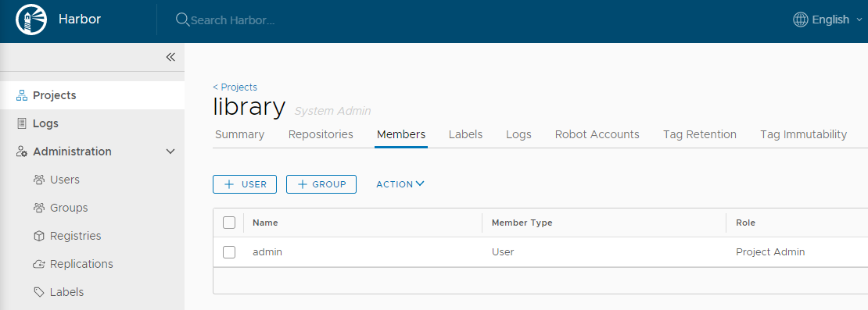Viewport: 868px width, 310px height.
Task: Switch to the Summary tab
Action: click(240, 134)
